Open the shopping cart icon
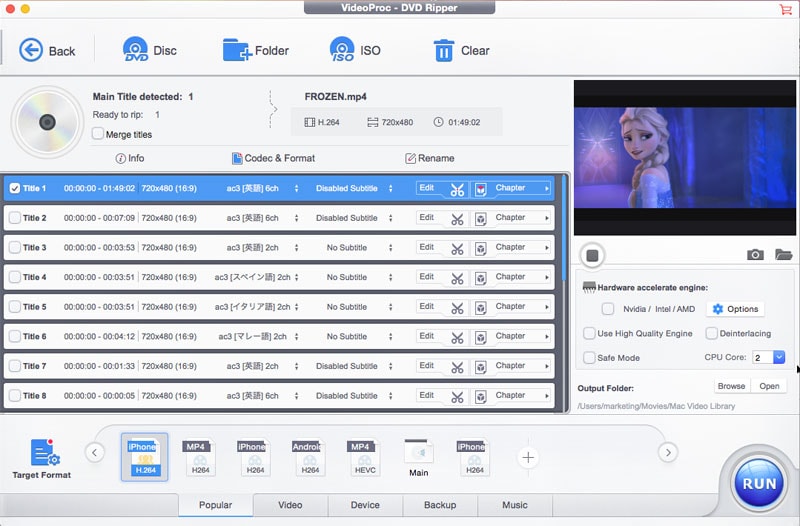Image resolution: width=800 pixels, height=526 pixels. 785,9
